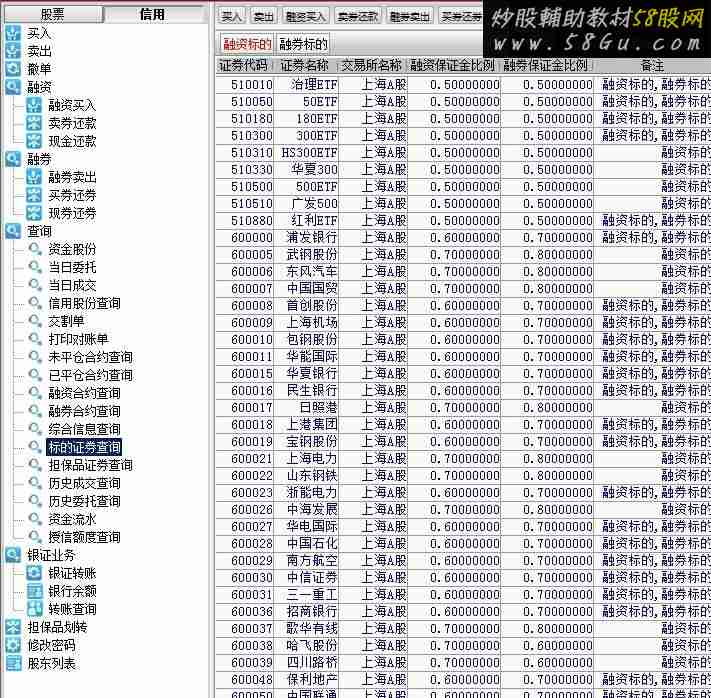Viewport: 711px width, 698px height.
Task: Click the magnifier icon beside 授信额度查询
Action: (35, 537)
